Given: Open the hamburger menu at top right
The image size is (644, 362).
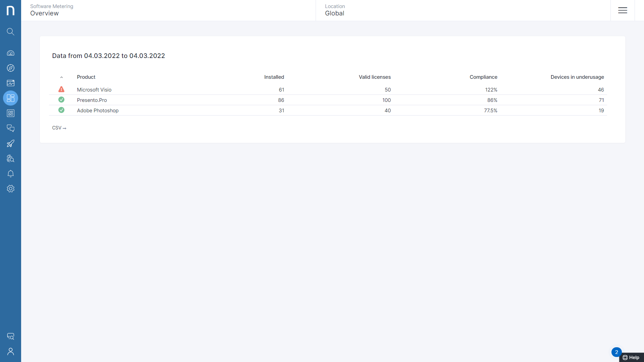Looking at the screenshot, I should tap(623, 10).
